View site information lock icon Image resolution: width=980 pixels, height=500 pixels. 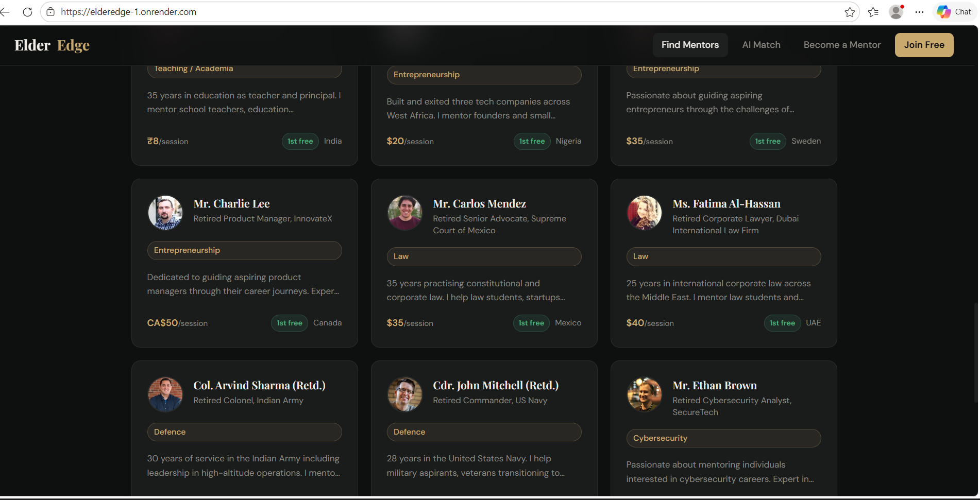50,12
